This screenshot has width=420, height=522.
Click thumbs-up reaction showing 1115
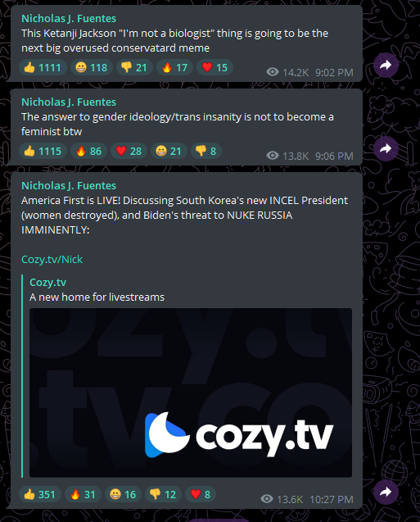point(43,151)
